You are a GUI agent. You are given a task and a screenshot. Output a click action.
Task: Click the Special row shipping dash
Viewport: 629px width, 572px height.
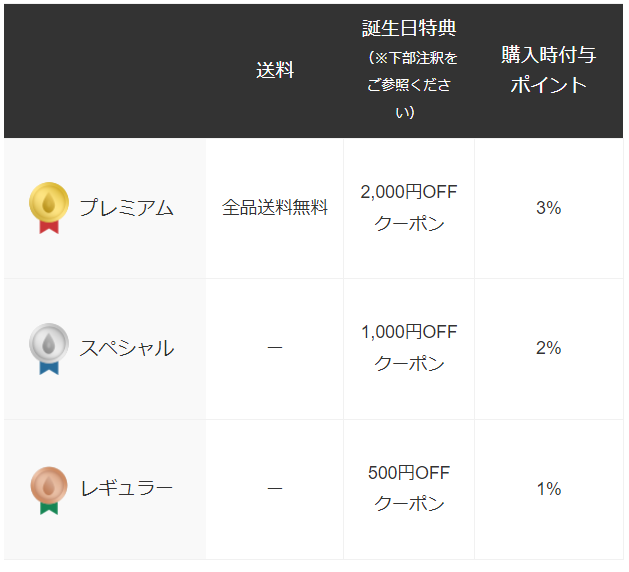[275, 348]
